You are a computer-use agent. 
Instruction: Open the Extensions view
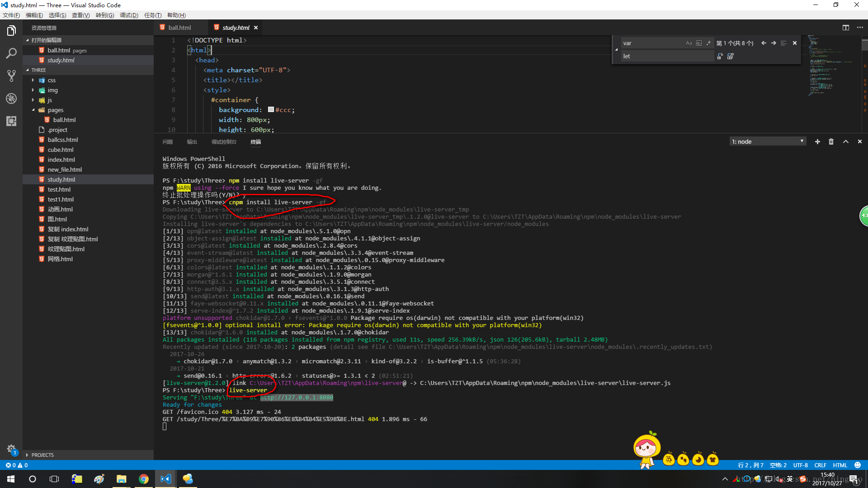pyautogui.click(x=11, y=121)
